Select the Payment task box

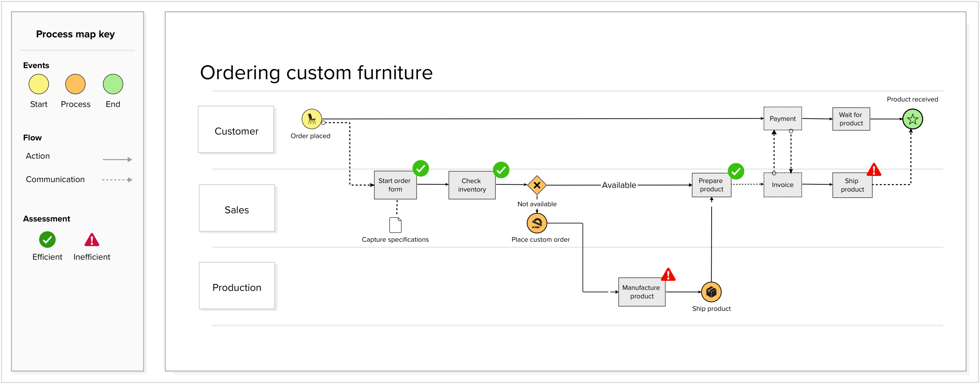(782, 119)
